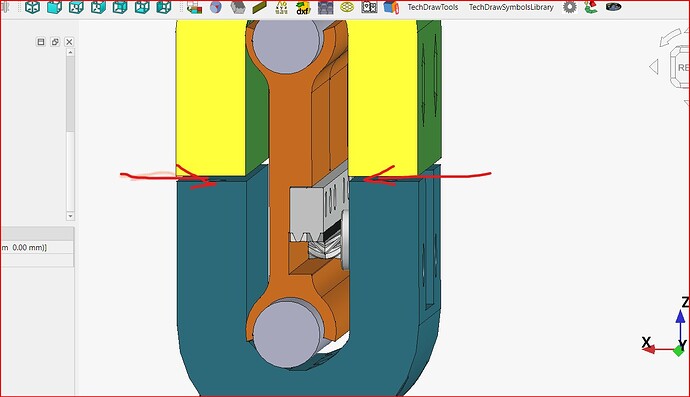The height and width of the screenshot is (397, 690).
Task: Click the navigation cube curved rotate arrow
Action: click(x=671, y=38)
